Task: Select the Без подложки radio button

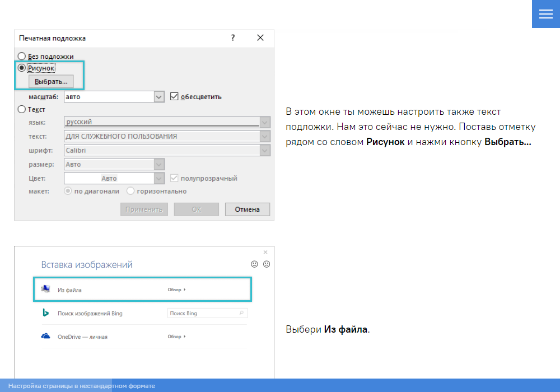Action: (x=22, y=56)
